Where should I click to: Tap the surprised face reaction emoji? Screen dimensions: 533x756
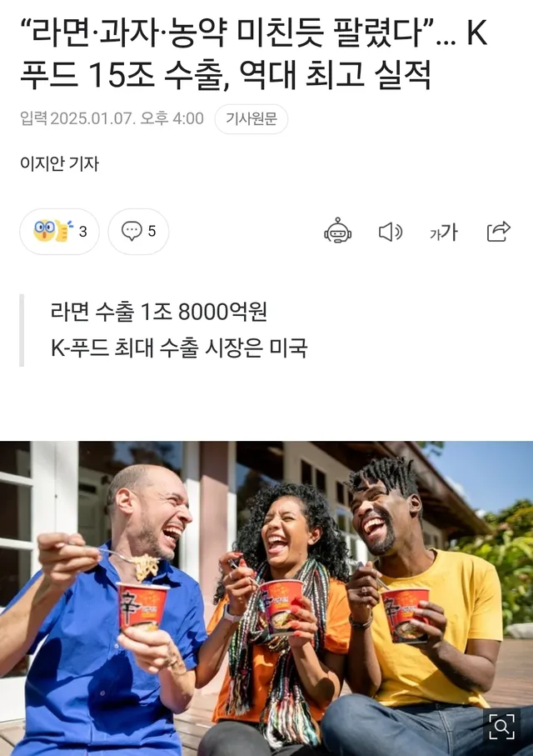43,230
